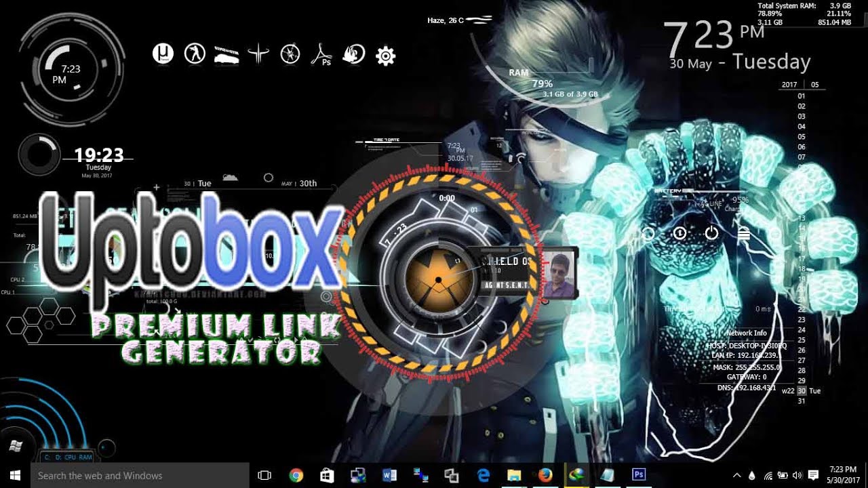Click the circled one icon left of power
The width and height of the screenshot is (868, 488).
[679, 233]
